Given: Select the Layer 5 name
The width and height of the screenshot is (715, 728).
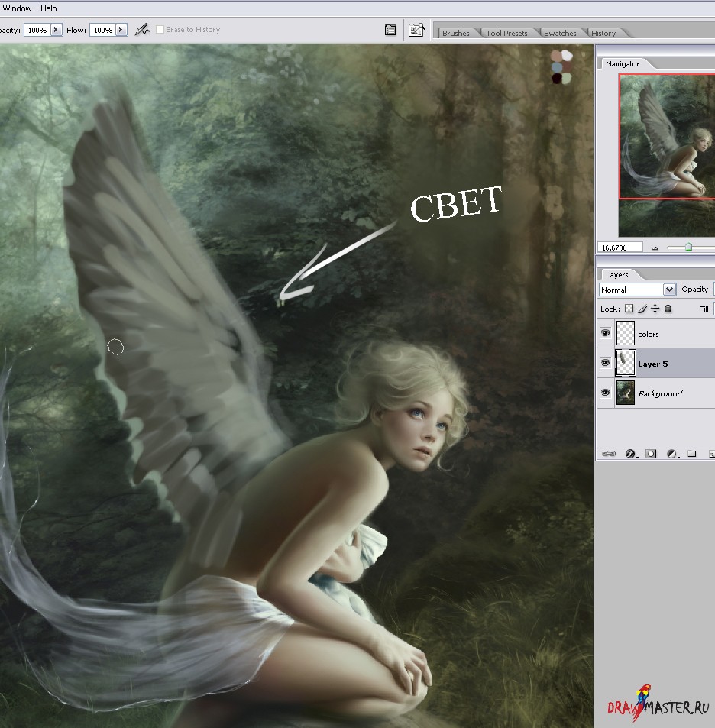Looking at the screenshot, I should (x=652, y=364).
